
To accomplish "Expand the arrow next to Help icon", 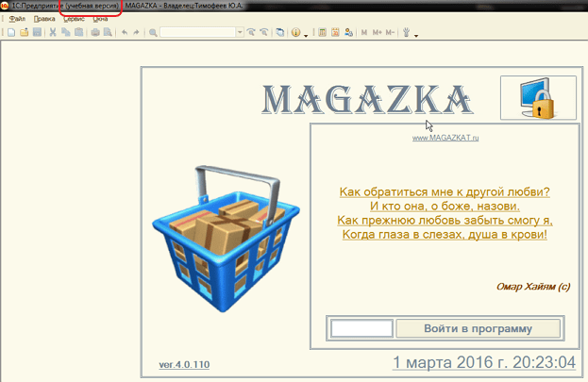I will (x=306, y=35).
